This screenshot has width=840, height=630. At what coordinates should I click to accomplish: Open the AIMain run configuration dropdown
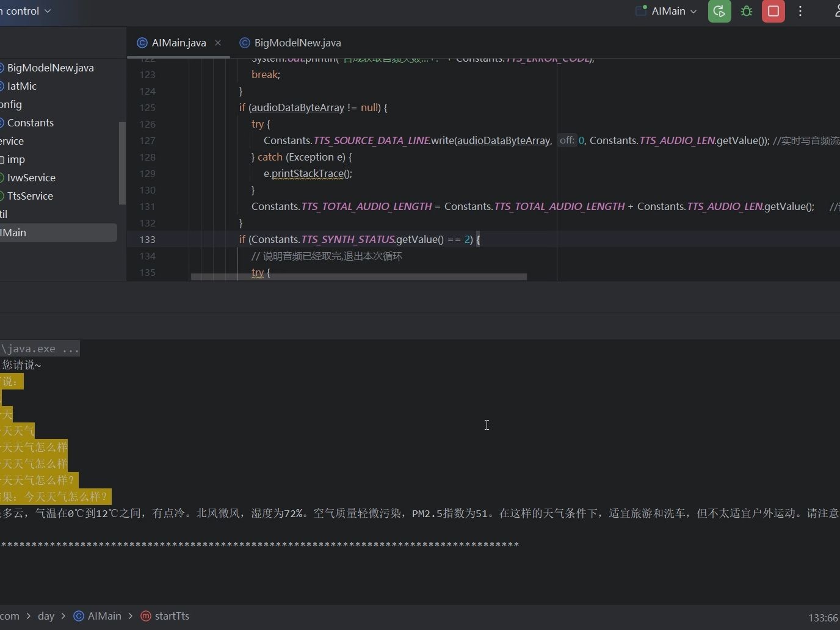pyautogui.click(x=666, y=11)
